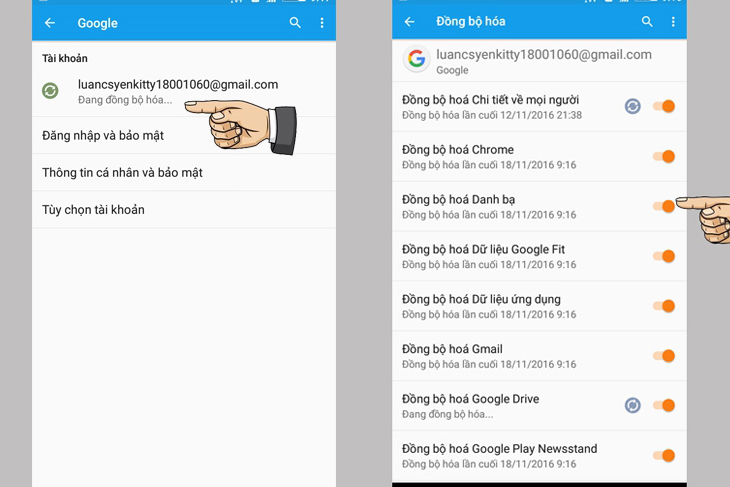This screenshot has height=487, width=730.
Task: Open Tùy chọn tài khoản
Action: coord(184,210)
